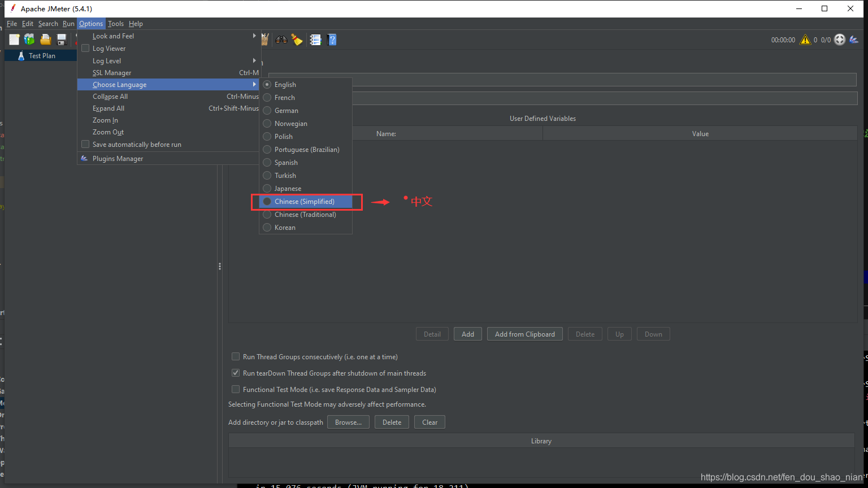Click the round thread status indicator icon
This screenshot has width=868, height=488.
pos(840,40)
